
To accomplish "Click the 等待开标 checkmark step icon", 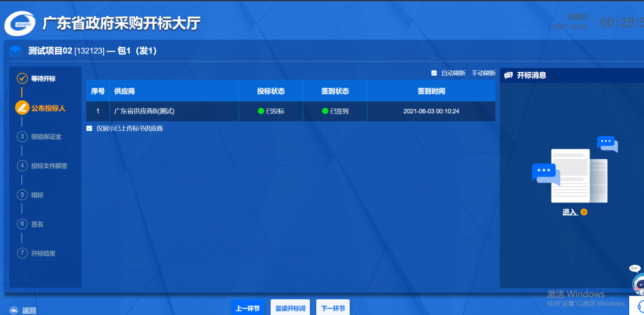I will tap(22, 78).
